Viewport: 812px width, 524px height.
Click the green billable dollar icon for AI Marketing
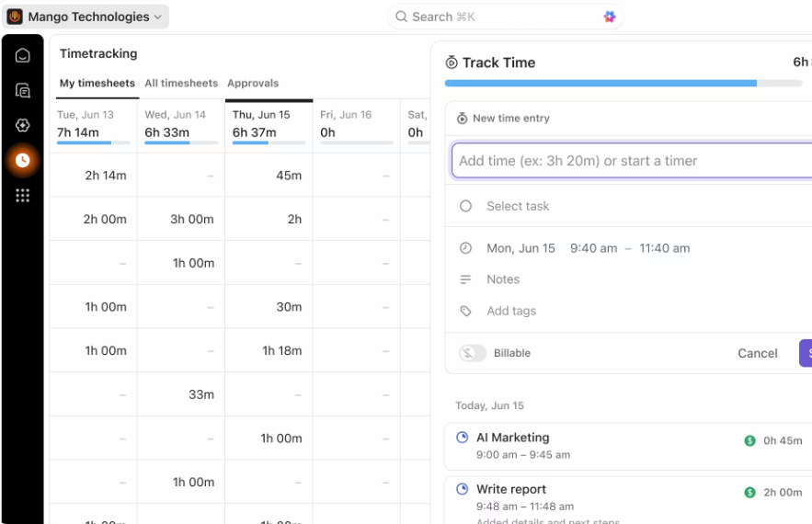pos(749,440)
